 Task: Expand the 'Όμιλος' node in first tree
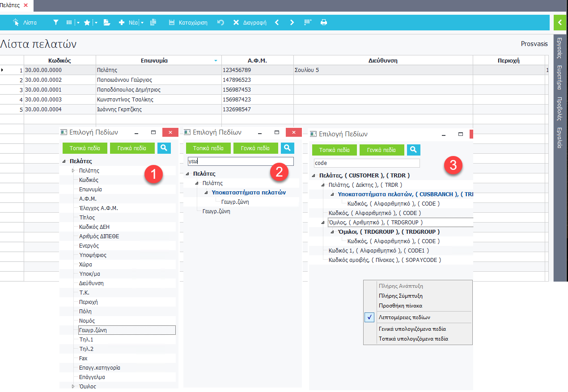tap(73, 386)
